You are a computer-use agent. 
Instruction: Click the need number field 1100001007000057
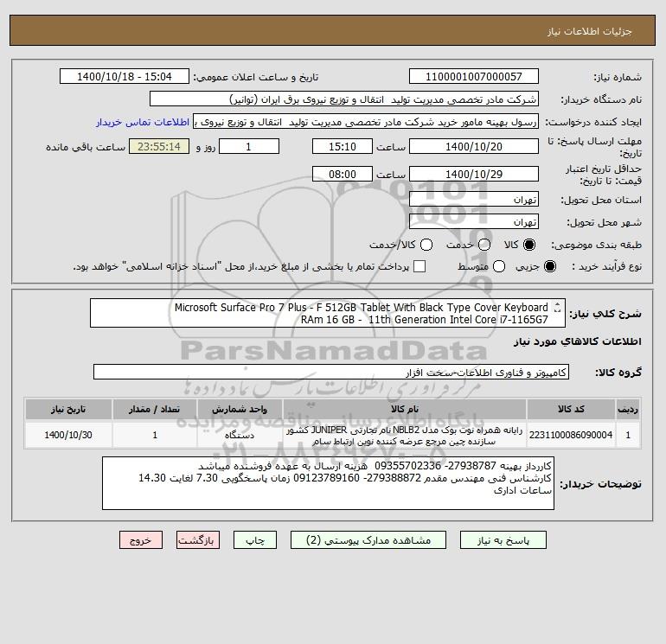tap(474, 77)
